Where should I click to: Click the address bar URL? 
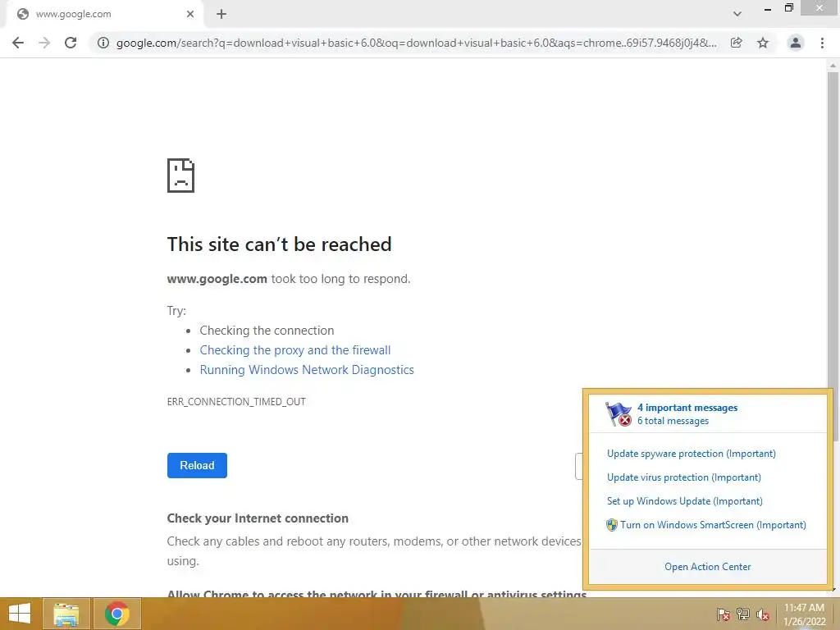(x=416, y=43)
